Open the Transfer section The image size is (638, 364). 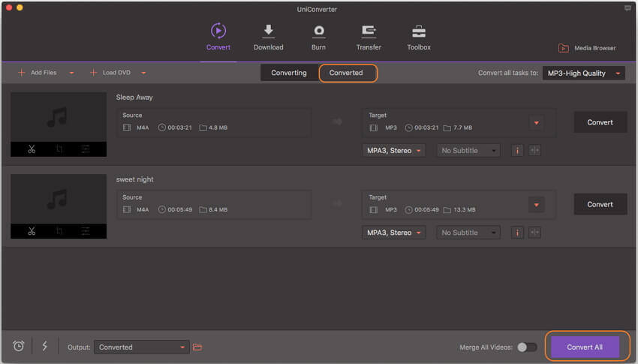(x=369, y=38)
